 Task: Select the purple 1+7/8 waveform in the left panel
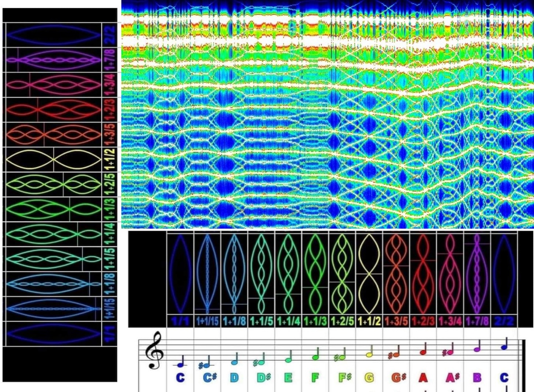tap(53, 60)
